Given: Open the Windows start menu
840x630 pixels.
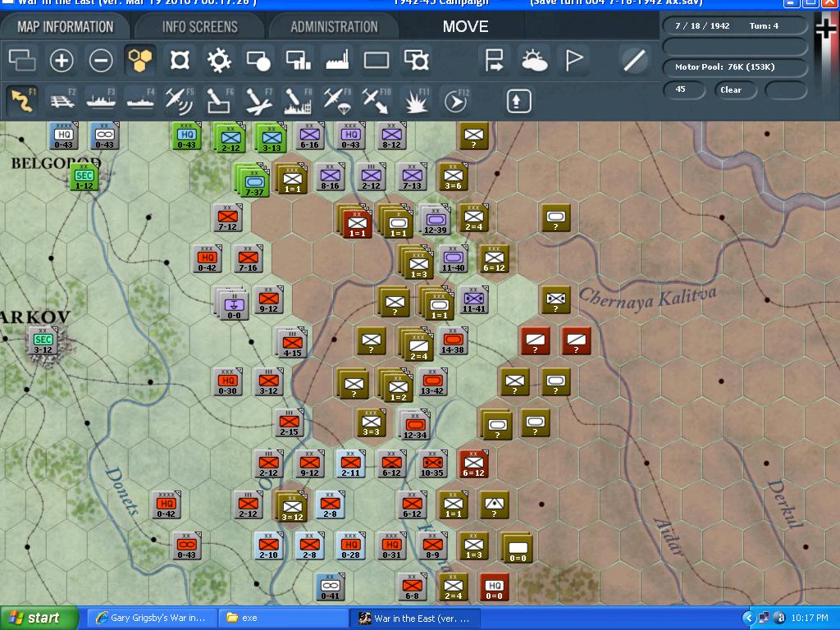Looking at the screenshot, I should pos(39,619).
